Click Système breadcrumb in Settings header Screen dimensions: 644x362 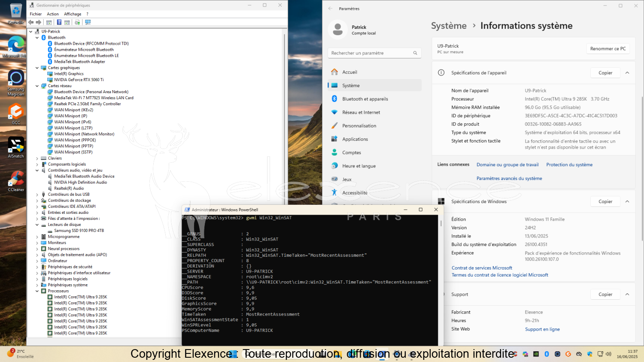coord(449,26)
